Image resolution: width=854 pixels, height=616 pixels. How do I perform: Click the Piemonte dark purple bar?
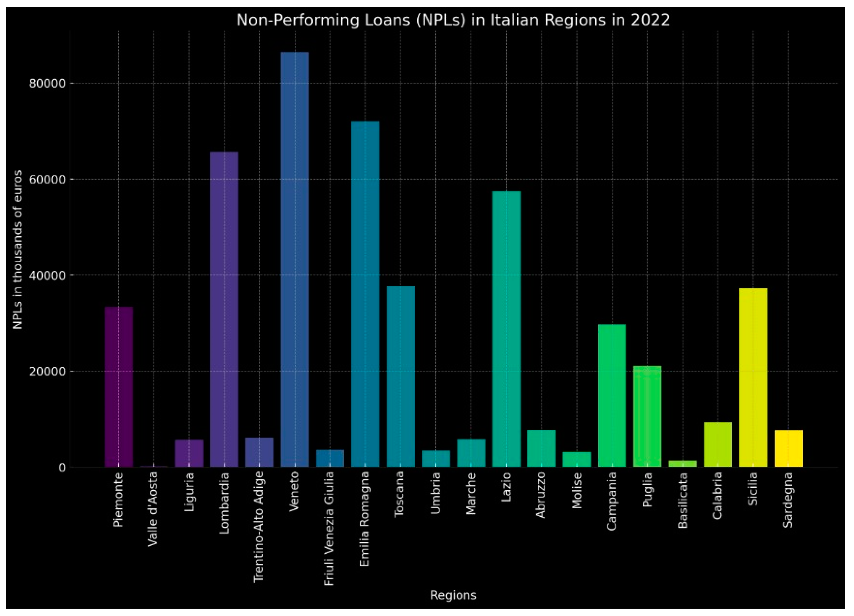[119, 387]
